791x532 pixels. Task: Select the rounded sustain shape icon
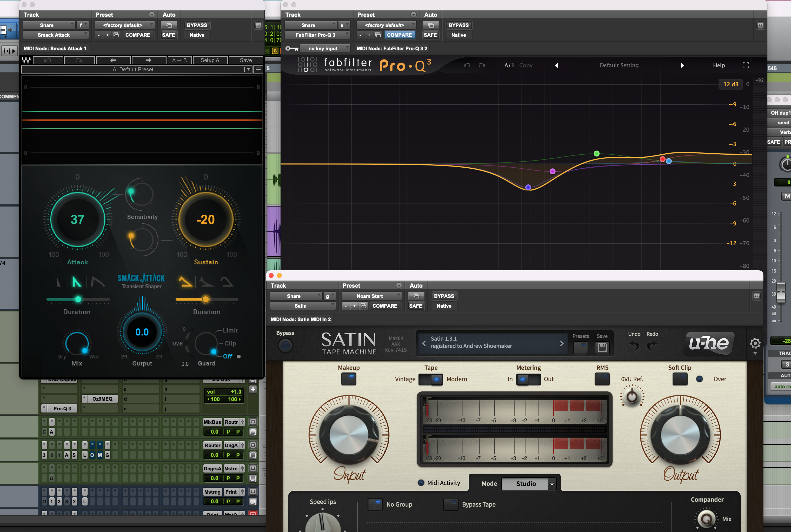[x=227, y=282]
